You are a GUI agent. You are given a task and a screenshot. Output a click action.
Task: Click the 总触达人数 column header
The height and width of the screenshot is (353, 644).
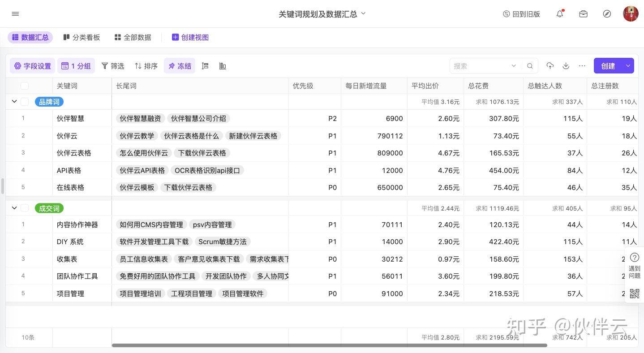click(555, 86)
